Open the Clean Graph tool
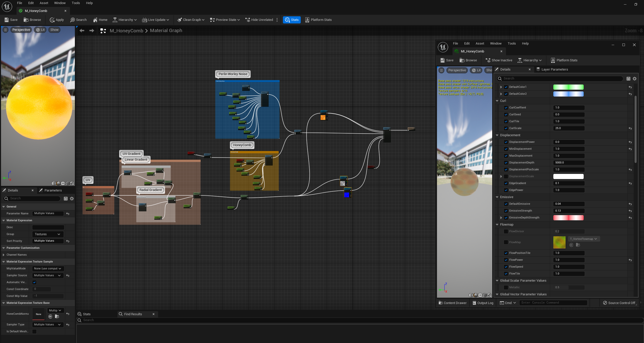This screenshot has height=343, width=644. 190,20
